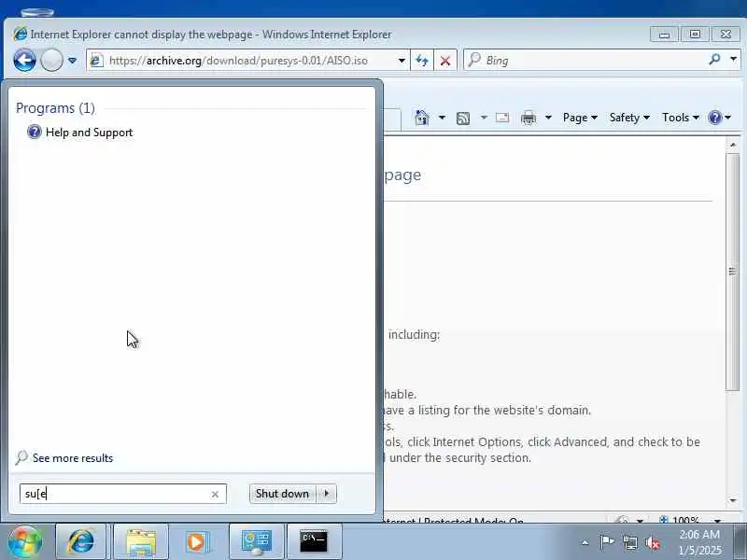
Task: Expand the Shut down options arrow
Action: (326, 494)
